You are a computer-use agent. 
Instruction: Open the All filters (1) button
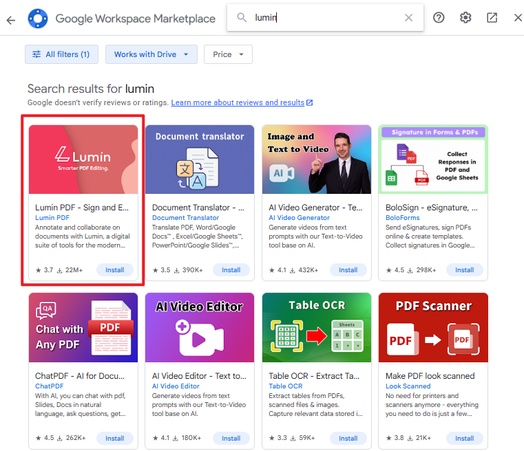(61, 54)
